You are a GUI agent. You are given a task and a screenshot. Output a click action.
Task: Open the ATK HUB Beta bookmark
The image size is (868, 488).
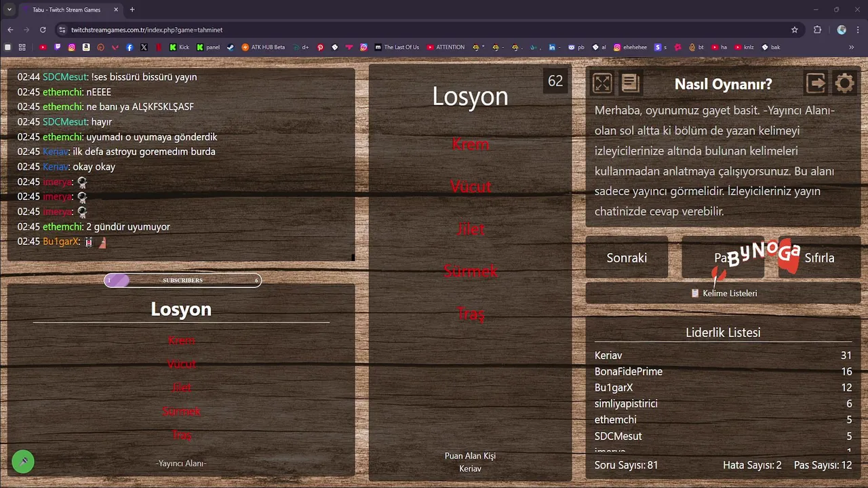coord(264,47)
